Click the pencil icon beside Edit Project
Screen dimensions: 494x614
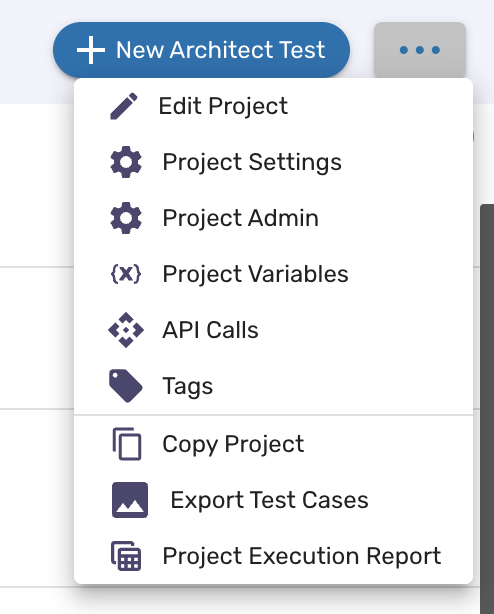point(124,106)
